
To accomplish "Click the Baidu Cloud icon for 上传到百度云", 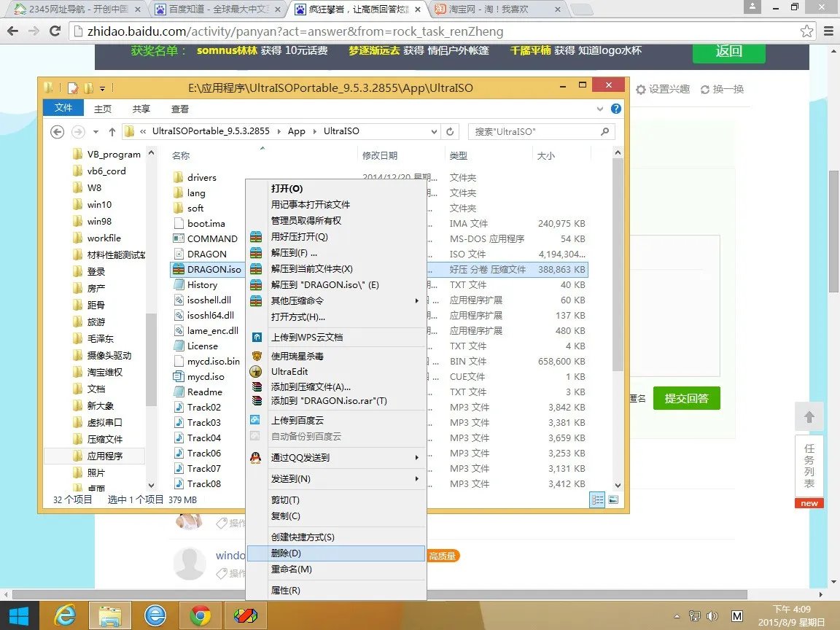I will pyautogui.click(x=255, y=419).
